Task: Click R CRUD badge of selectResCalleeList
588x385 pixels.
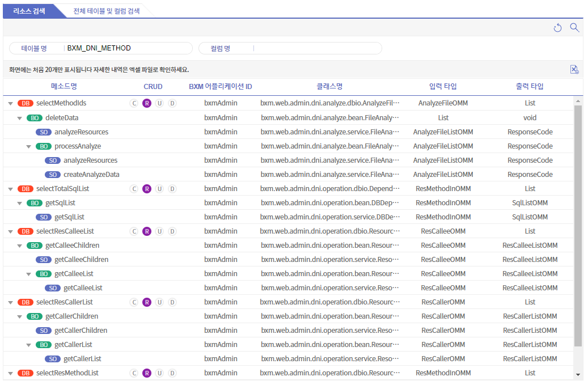Action: click(147, 231)
